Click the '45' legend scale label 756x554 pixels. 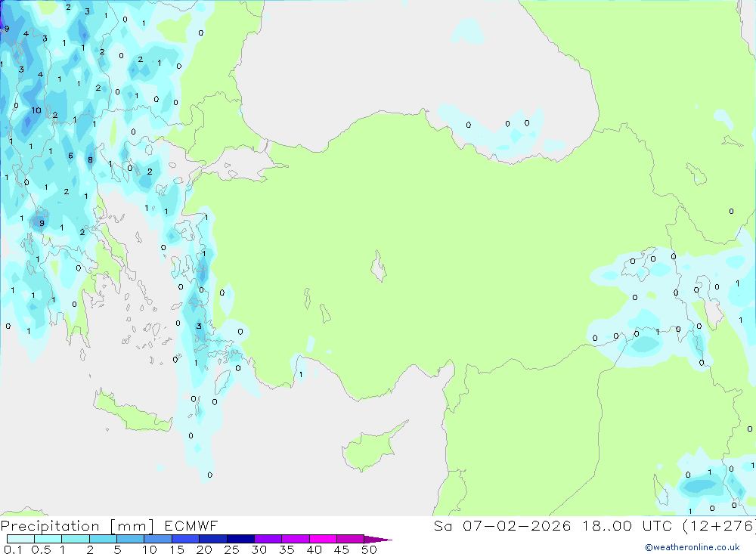(342, 549)
